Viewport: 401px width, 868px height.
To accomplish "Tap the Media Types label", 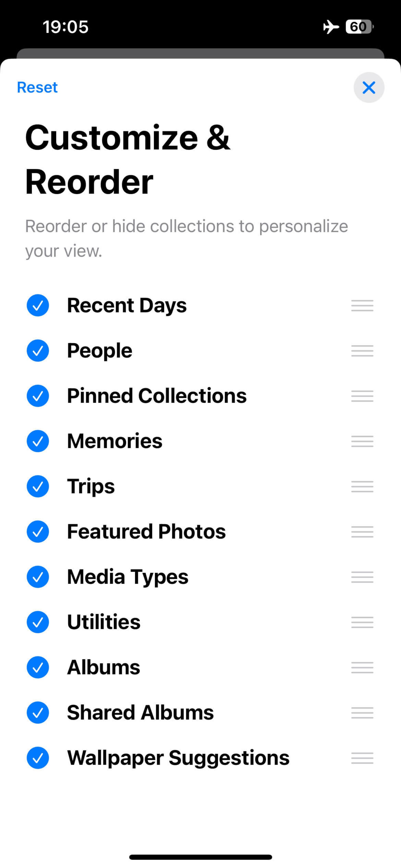I will point(128,577).
